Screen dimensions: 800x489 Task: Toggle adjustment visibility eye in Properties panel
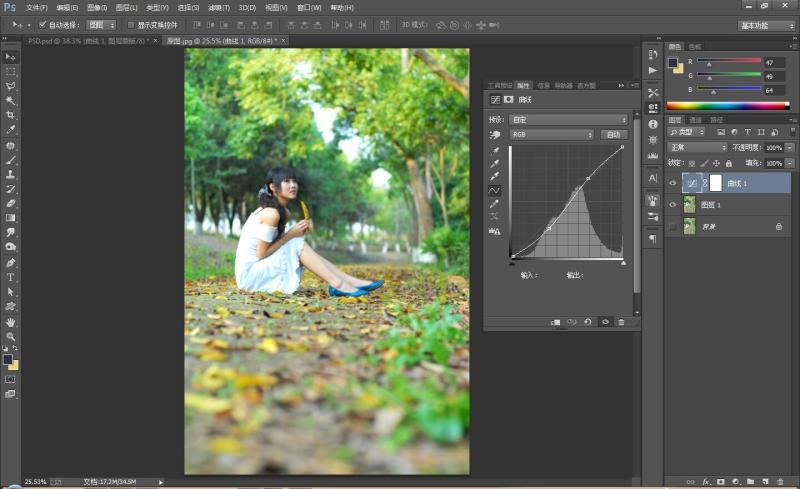coord(605,322)
